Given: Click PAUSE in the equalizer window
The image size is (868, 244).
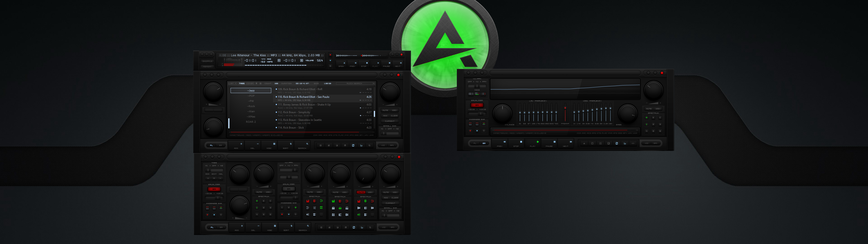Looking at the screenshot, I should (x=549, y=143).
